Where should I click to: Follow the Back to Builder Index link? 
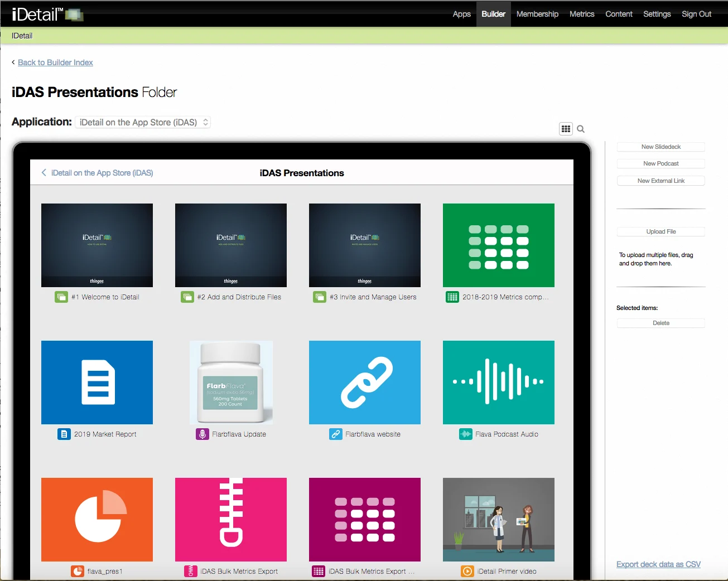pyautogui.click(x=55, y=62)
